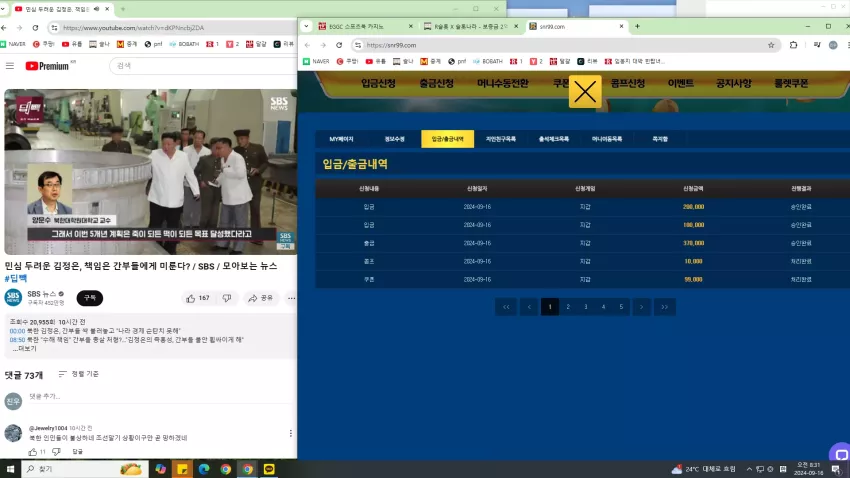The image size is (850, 478).
Task: Expand the video description with ...더보기
Action: (25, 348)
